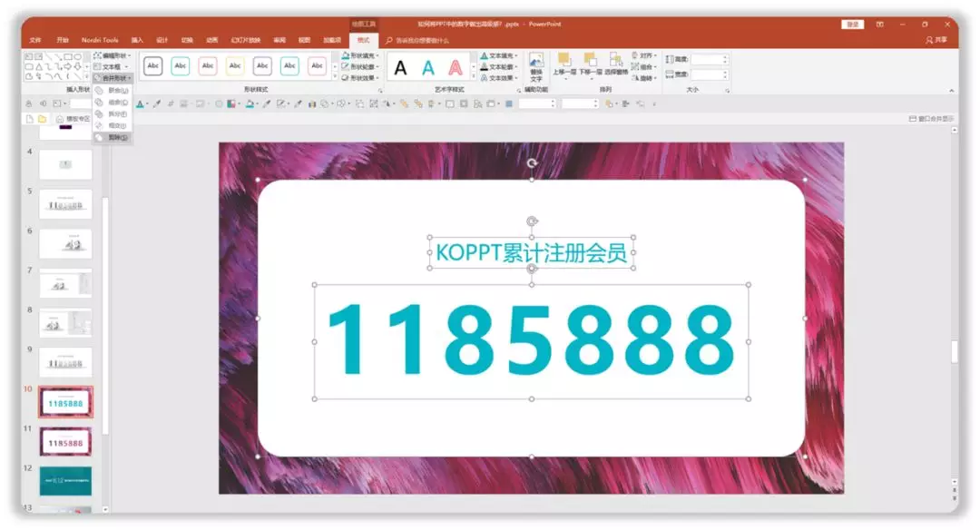The height and width of the screenshot is (530, 980).
Task: Open the 形状效果 (Shape Effects) dropdown
Action: pyautogui.click(x=360, y=78)
